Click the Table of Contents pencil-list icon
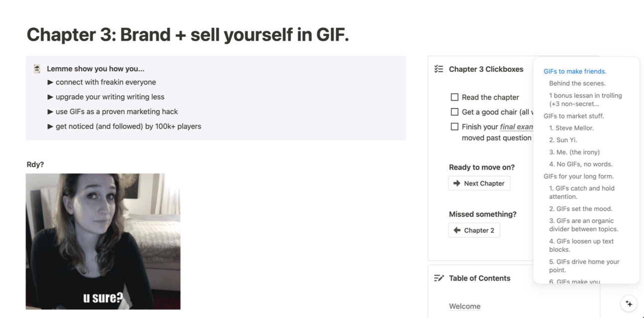 pos(439,278)
